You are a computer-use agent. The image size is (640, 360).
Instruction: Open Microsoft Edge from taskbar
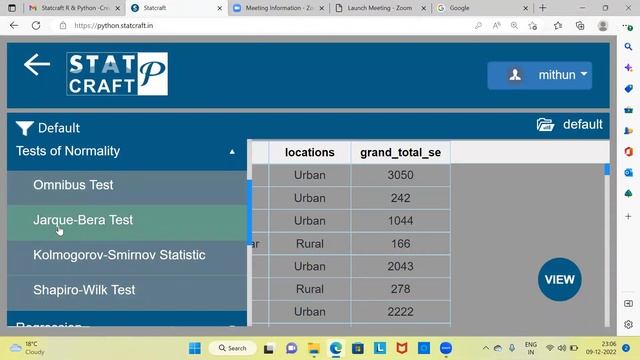pyautogui.click(x=336, y=348)
